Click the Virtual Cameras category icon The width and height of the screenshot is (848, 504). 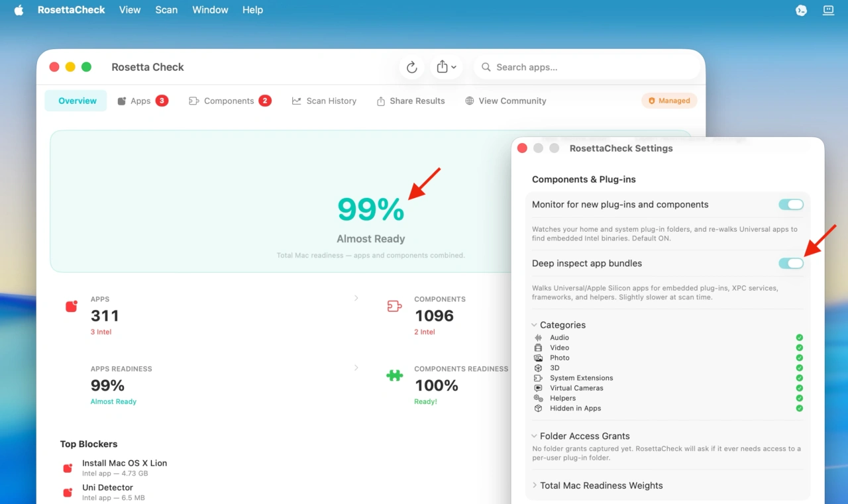[538, 388]
